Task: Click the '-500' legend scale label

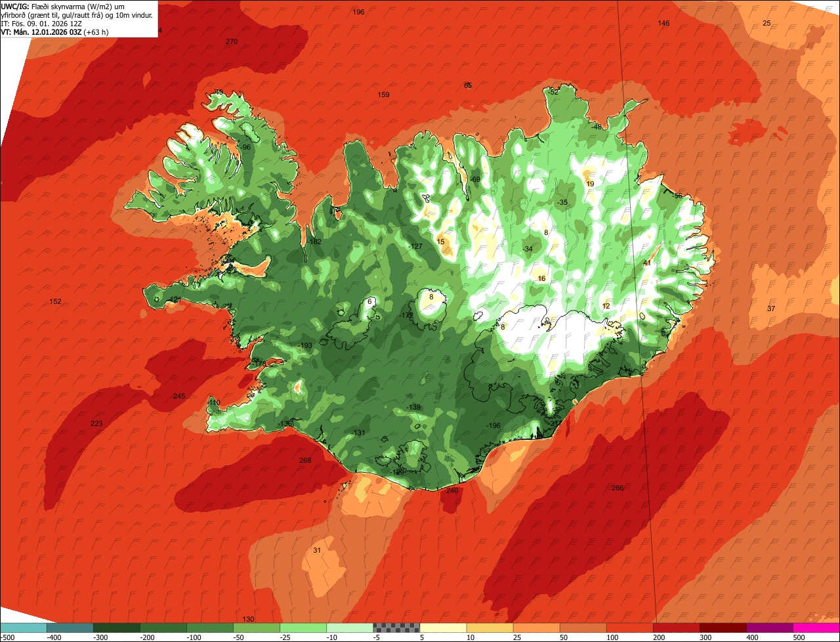Action: pos(7,637)
